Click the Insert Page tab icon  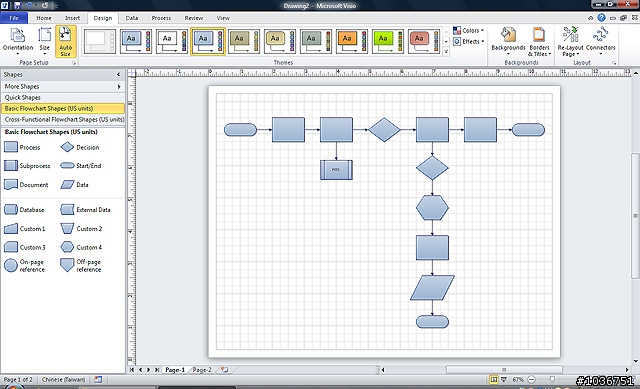[224, 370]
